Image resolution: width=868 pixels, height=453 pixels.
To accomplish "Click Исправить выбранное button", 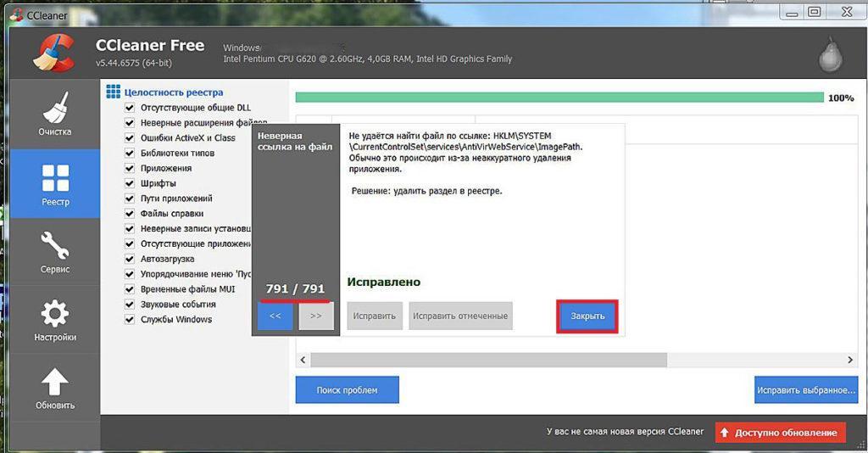I will pyautogui.click(x=806, y=390).
